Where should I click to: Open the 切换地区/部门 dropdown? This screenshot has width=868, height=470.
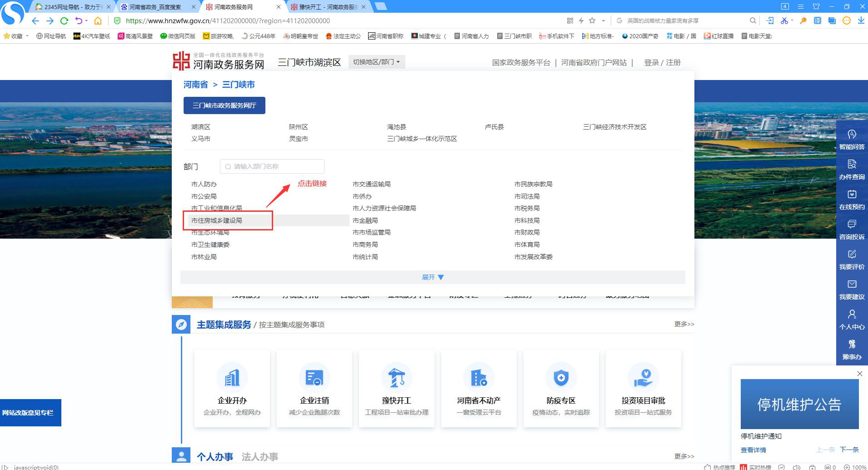376,62
